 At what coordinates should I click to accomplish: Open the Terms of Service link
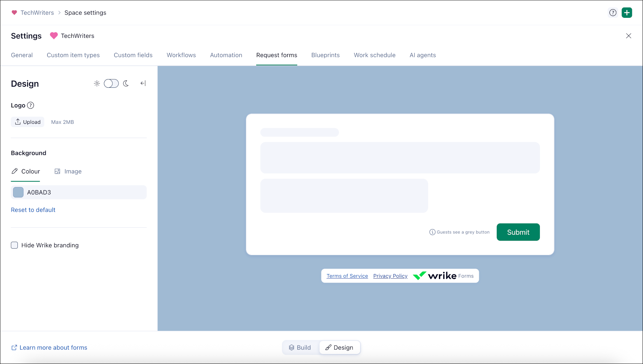347,276
